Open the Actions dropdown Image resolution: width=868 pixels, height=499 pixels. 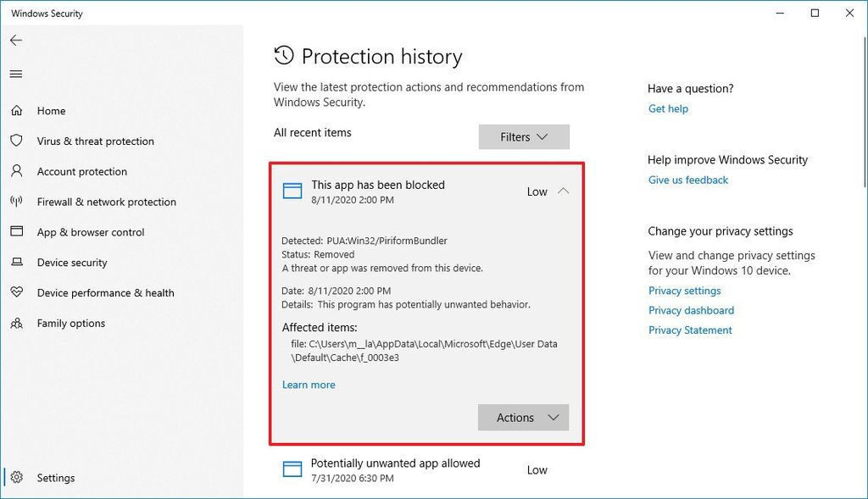pyautogui.click(x=523, y=417)
